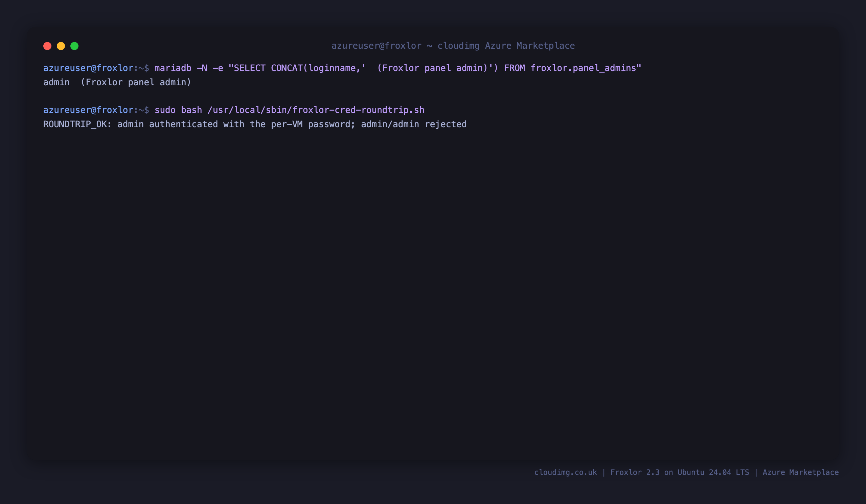Click the terminal title 'azureuser@froxlor ~ cloudimg Azure Marketplace'

453,46
